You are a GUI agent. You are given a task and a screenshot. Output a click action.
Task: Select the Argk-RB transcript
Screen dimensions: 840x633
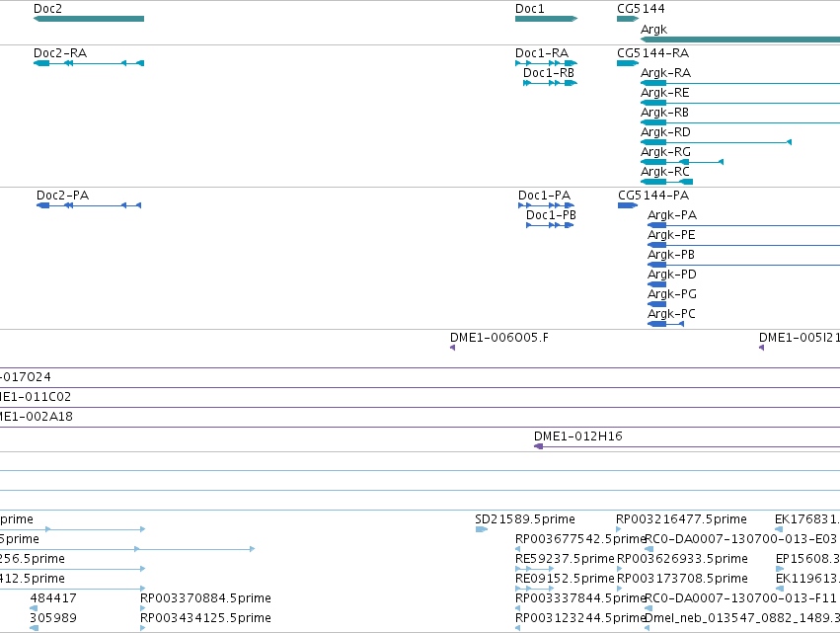tap(740, 122)
